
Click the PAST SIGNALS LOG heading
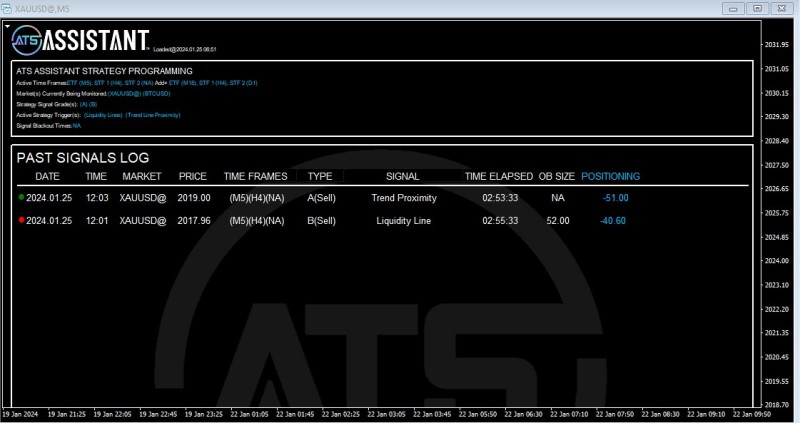coord(83,158)
